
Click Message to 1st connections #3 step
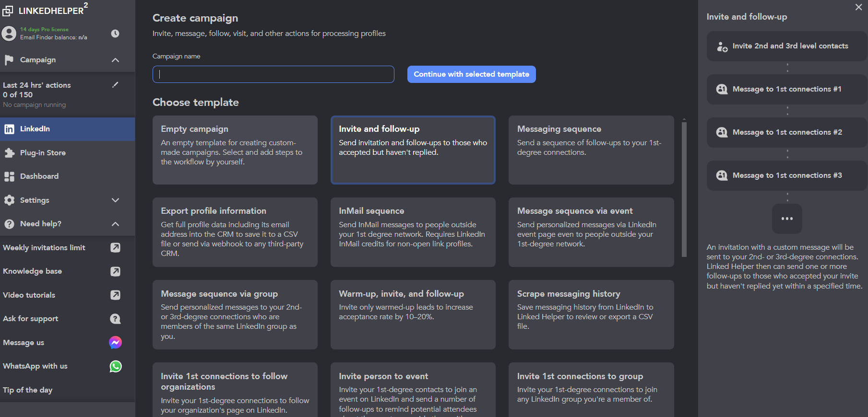point(787,175)
